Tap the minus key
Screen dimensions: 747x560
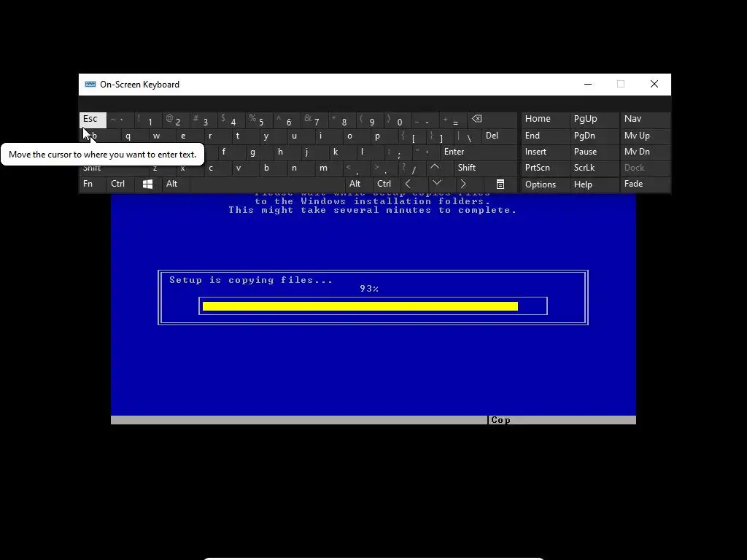tap(425, 120)
